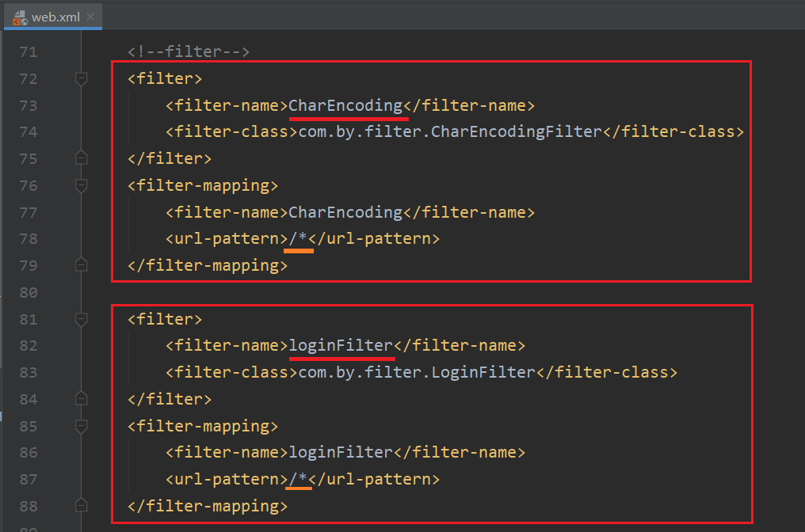The height and width of the screenshot is (532, 805).
Task: Collapse the first filter-mapping block
Action: [81, 185]
